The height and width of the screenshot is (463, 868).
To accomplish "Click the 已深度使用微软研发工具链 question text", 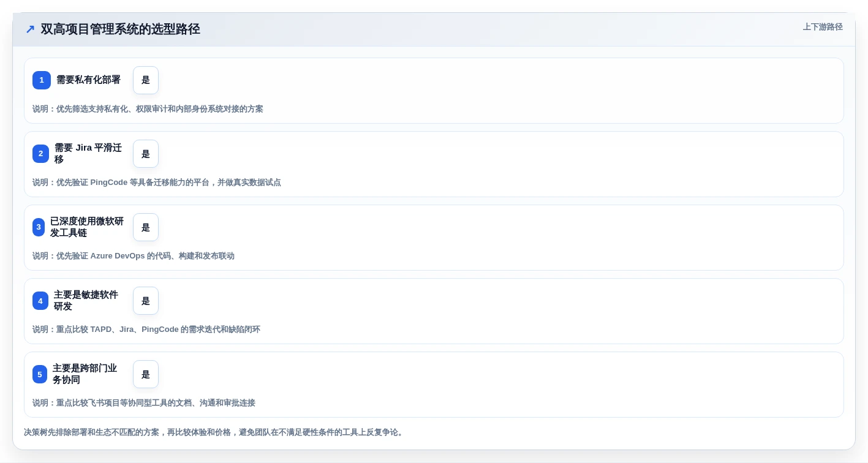I will (87, 227).
